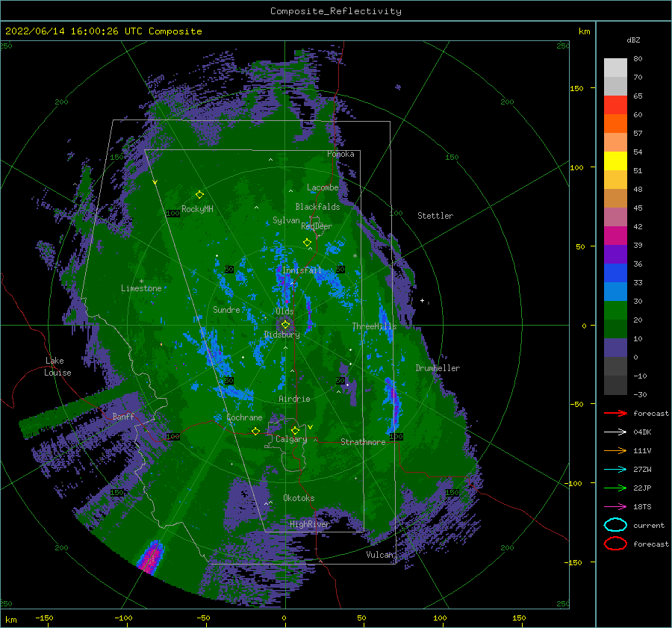Select the yellow diamond marker below RedDeer
Viewport: 672px width, 628px height.
(307, 243)
